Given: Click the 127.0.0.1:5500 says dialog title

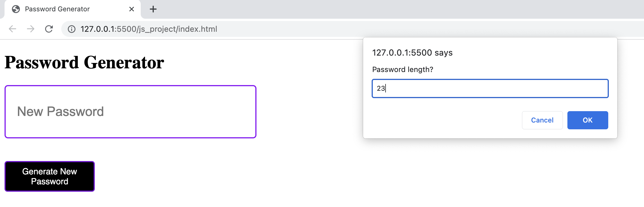Looking at the screenshot, I should [x=413, y=52].
